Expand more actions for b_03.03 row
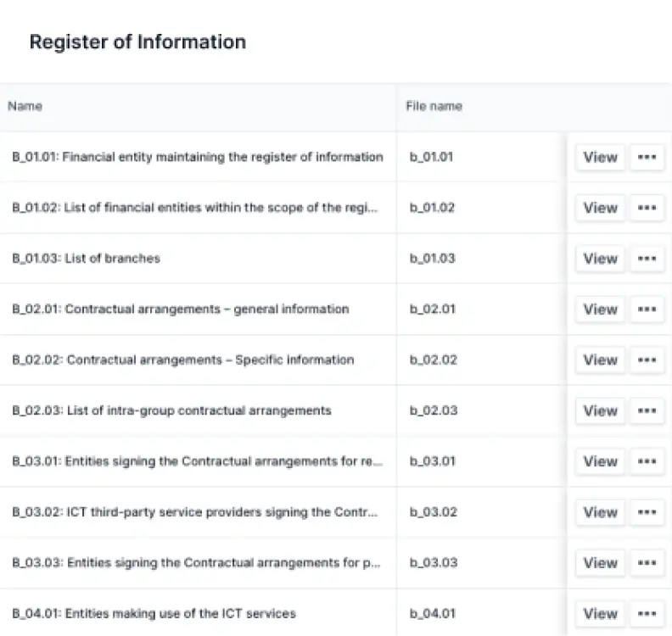672x636 pixels. [647, 563]
